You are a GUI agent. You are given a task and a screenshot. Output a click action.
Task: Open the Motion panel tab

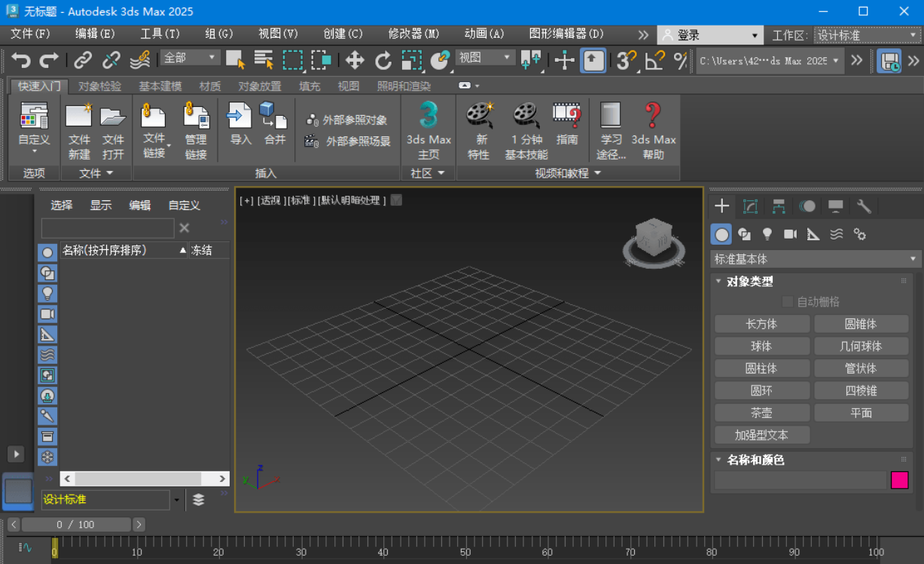click(x=807, y=206)
